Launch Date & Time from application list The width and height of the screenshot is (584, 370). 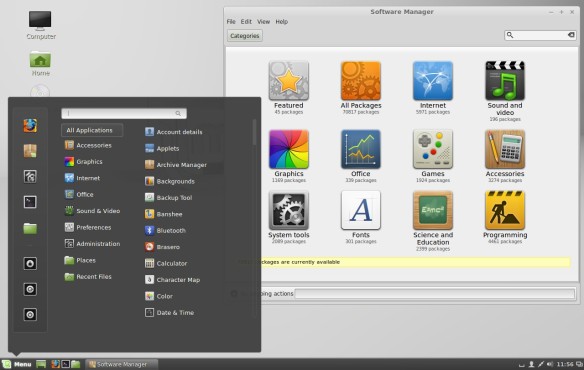169,312
